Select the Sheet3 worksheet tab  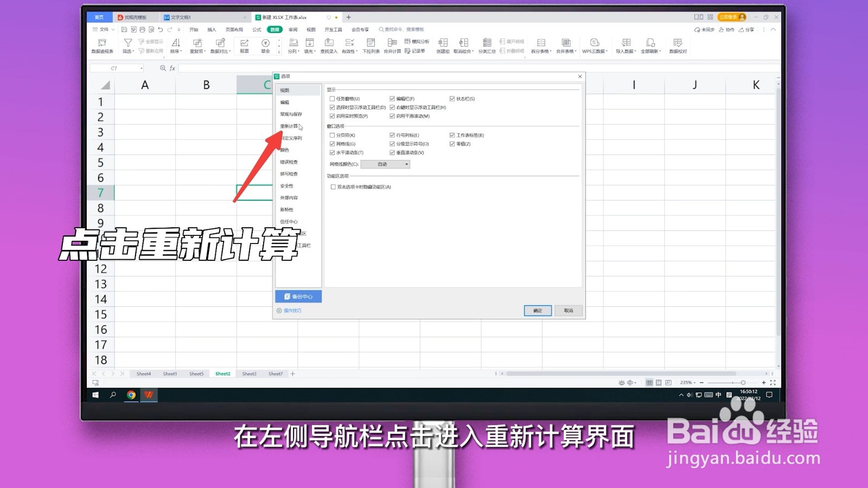click(249, 374)
